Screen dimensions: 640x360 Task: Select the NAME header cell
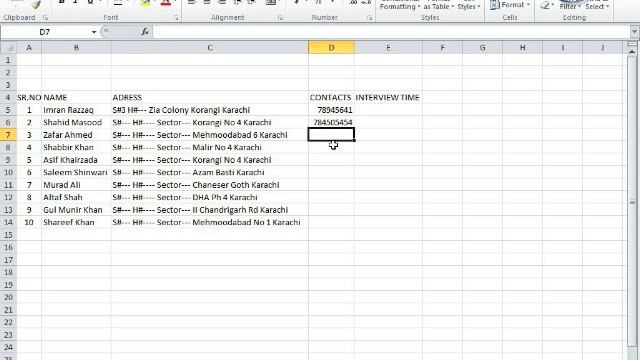pyautogui.click(x=76, y=98)
